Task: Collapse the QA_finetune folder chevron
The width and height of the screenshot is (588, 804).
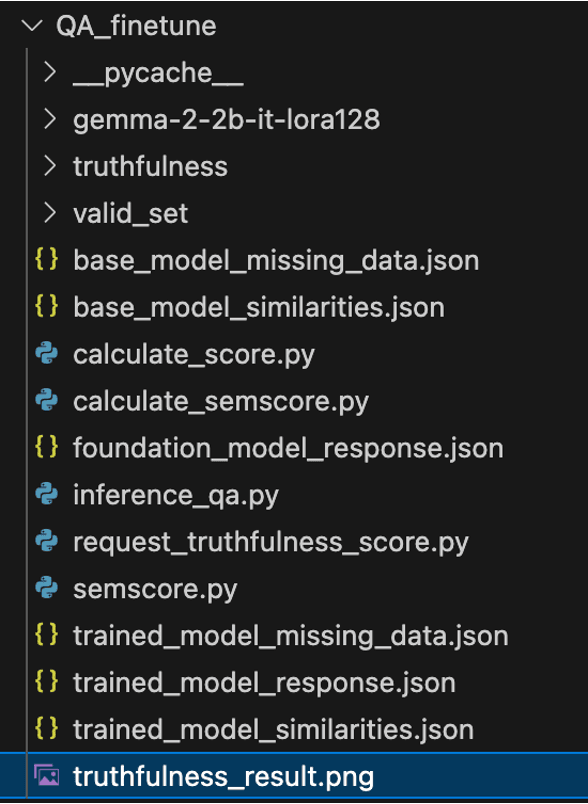Action: tap(32, 26)
